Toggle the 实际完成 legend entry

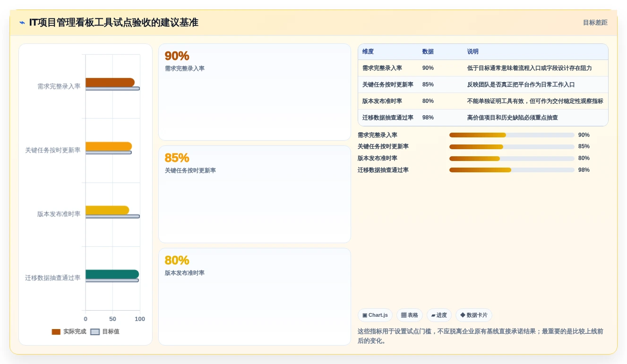pos(69,332)
